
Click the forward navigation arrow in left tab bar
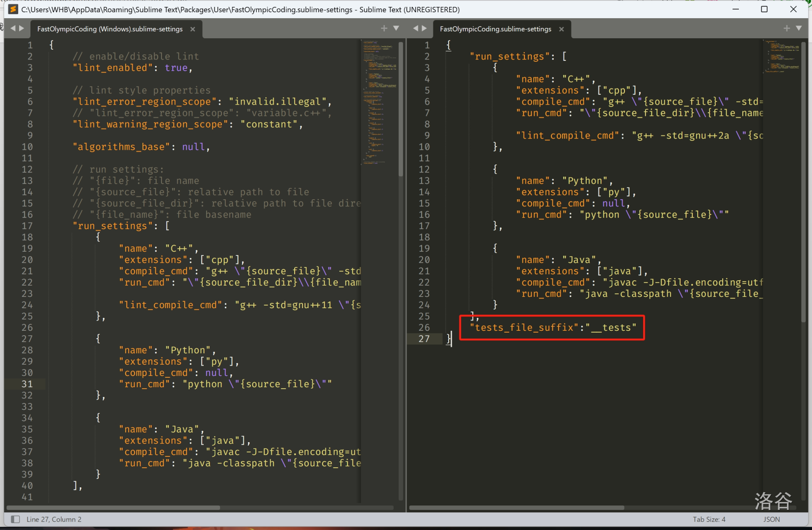[x=22, y=28]
